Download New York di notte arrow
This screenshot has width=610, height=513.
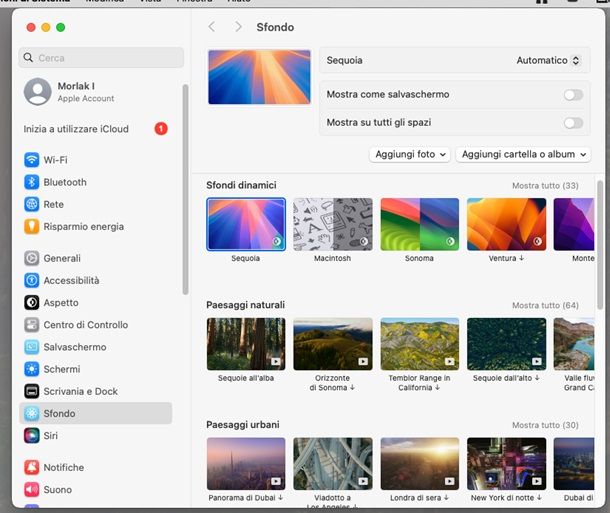point(540,497)
